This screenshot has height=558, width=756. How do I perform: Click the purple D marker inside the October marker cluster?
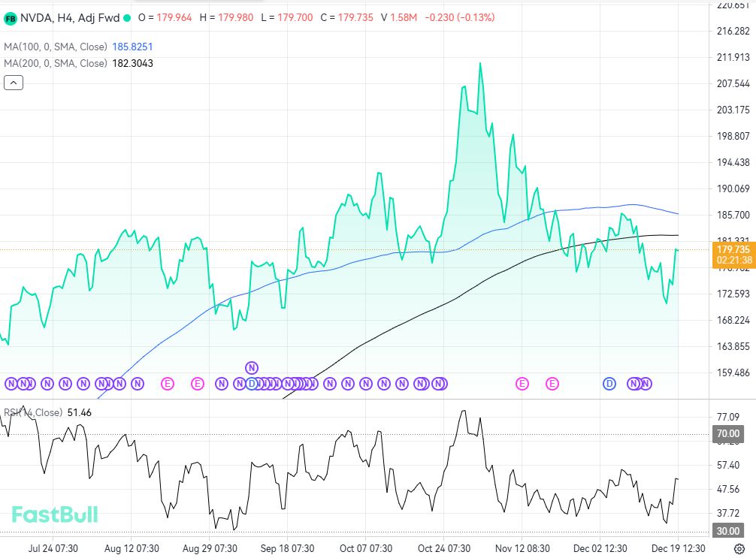[x=253, y=384]
